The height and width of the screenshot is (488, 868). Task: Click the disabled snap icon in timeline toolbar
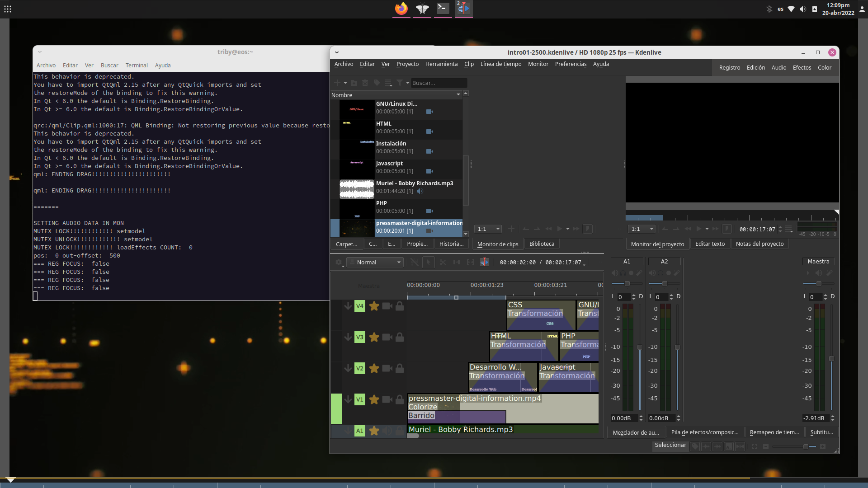coord(414,262)
